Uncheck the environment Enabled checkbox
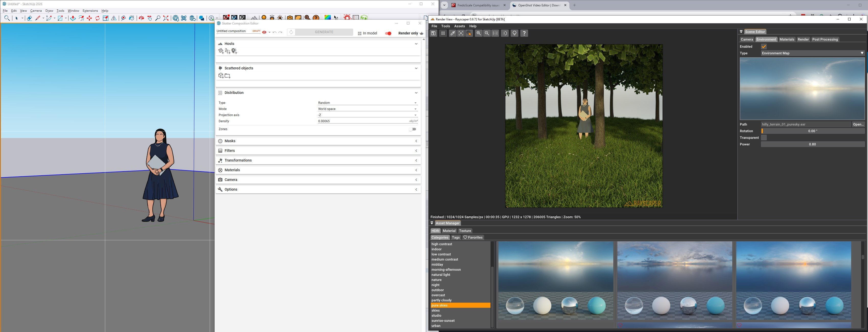 [764, 46]
